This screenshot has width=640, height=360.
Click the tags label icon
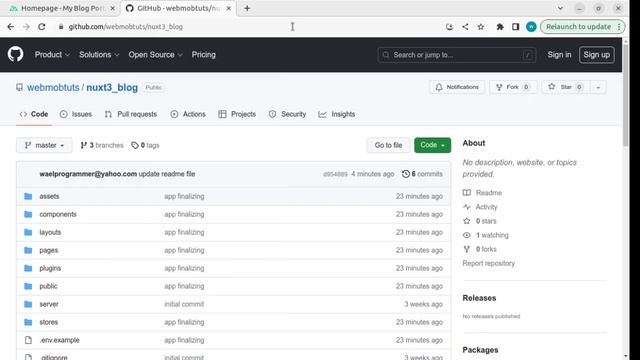(x=135, y=145)
